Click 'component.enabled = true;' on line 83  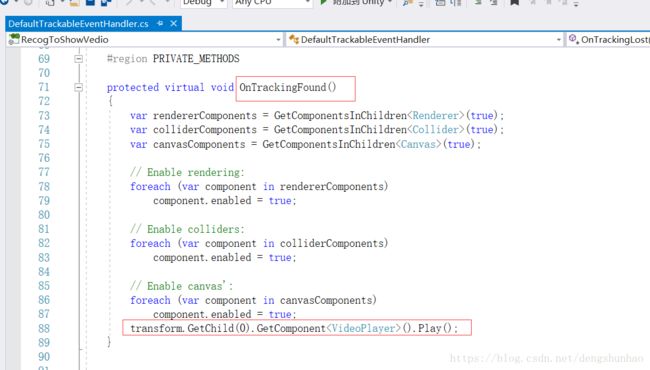pos(225,257)
